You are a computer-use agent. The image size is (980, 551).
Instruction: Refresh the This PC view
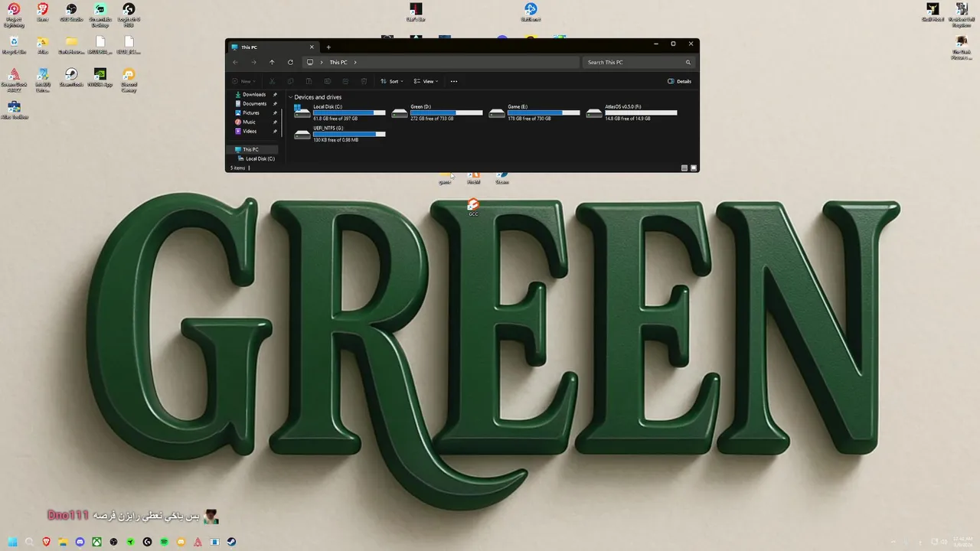290,62
